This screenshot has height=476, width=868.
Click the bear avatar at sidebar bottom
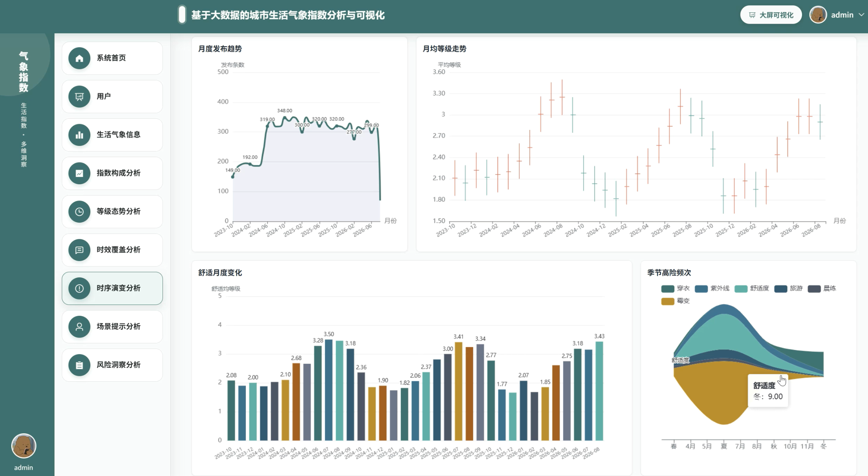pyautogui.click(x=24, y=446)
